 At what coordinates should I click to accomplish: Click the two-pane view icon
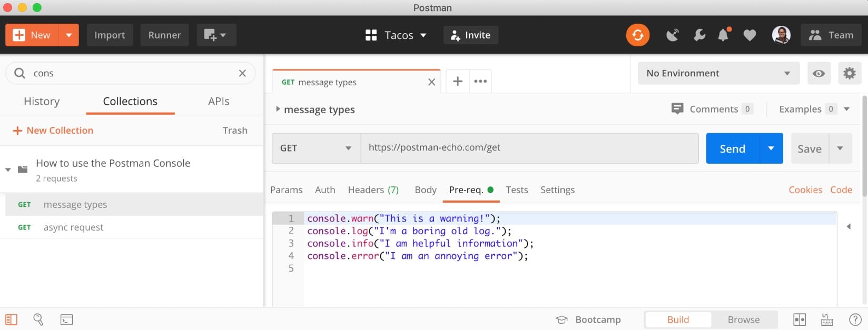[x=800, y=319]
